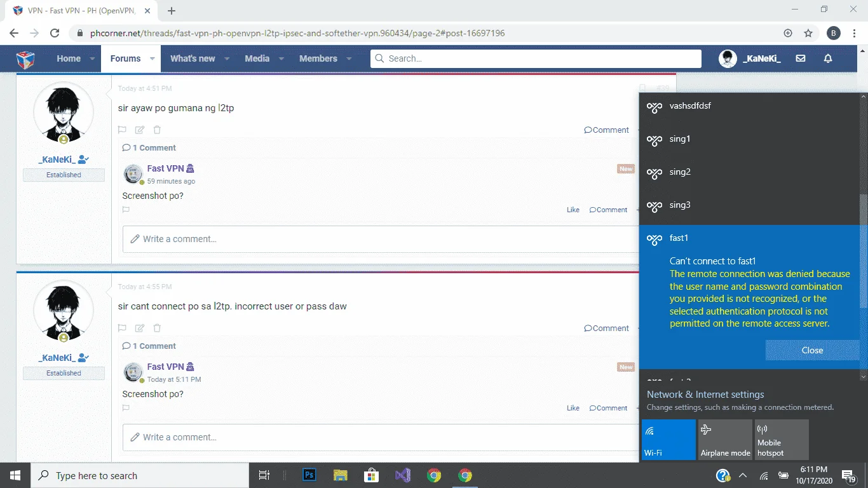868x488 pixels.
Task: Open Visual Studio from the taskbar
Action: pyautogui.click(x=403, y=475)
